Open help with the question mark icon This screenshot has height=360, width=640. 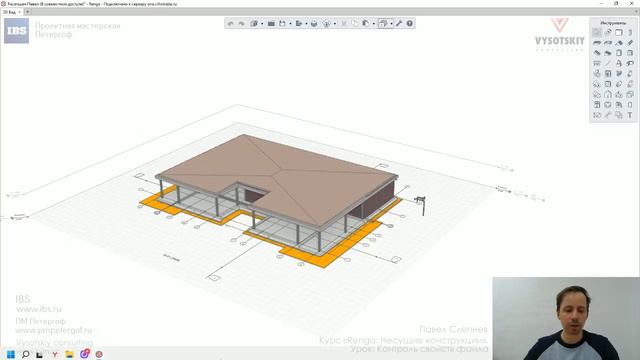point(410,24)
